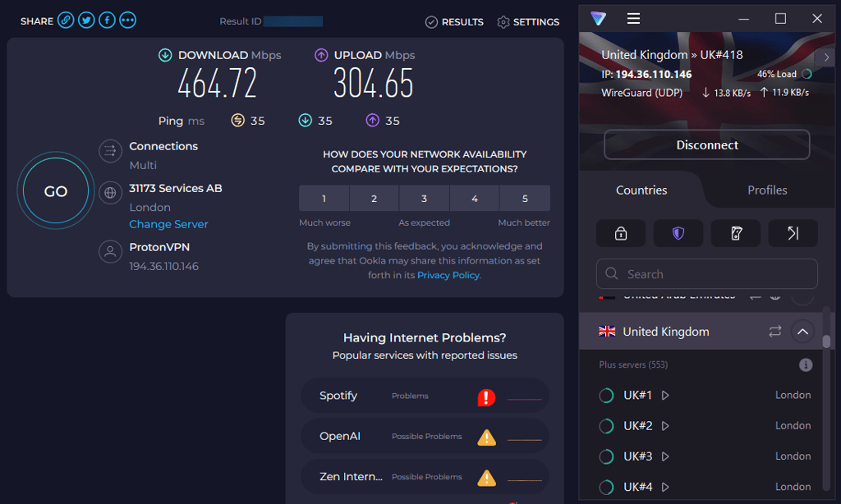Screen dimensions: 841x504
Task: Click the United Kingdom flag icon
Action: (x=607, y=332)
